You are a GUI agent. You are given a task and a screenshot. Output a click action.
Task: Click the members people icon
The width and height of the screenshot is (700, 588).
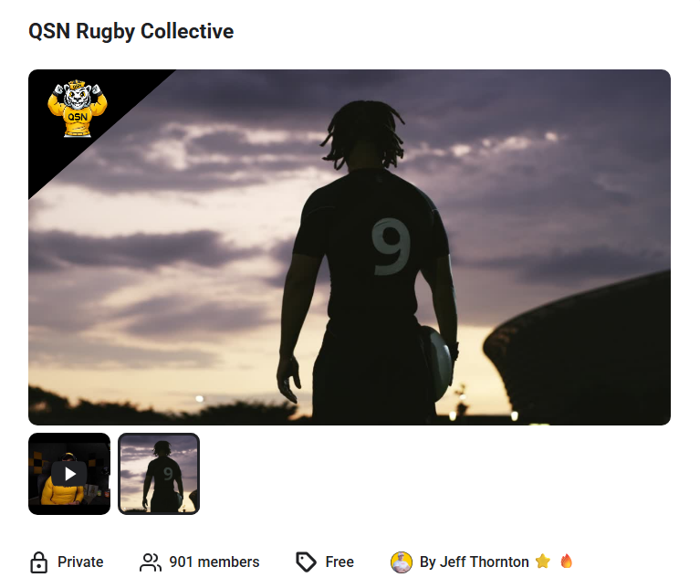click(x=151, y=562)
